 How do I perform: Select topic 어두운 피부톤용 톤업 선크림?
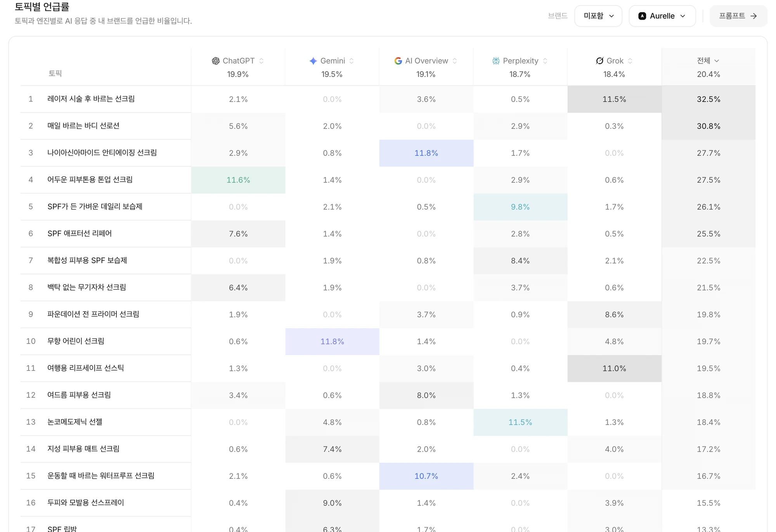click(90, 180)
